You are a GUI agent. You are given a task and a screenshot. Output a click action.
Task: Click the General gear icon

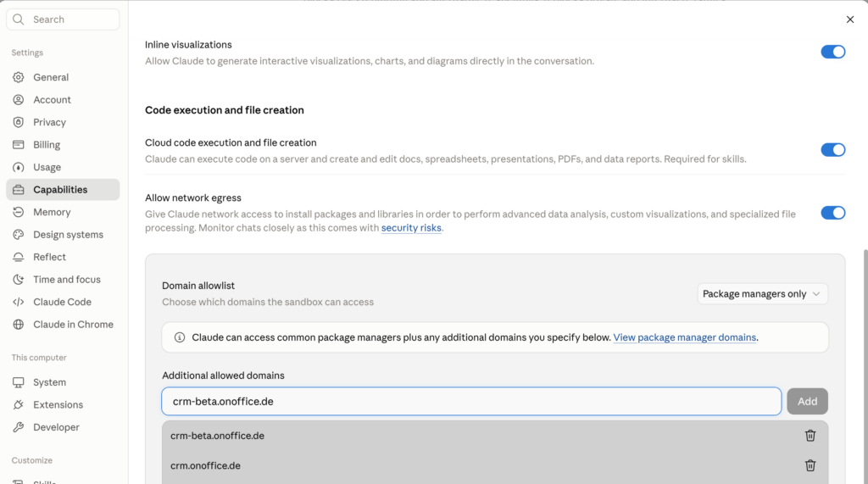[19, 77]
